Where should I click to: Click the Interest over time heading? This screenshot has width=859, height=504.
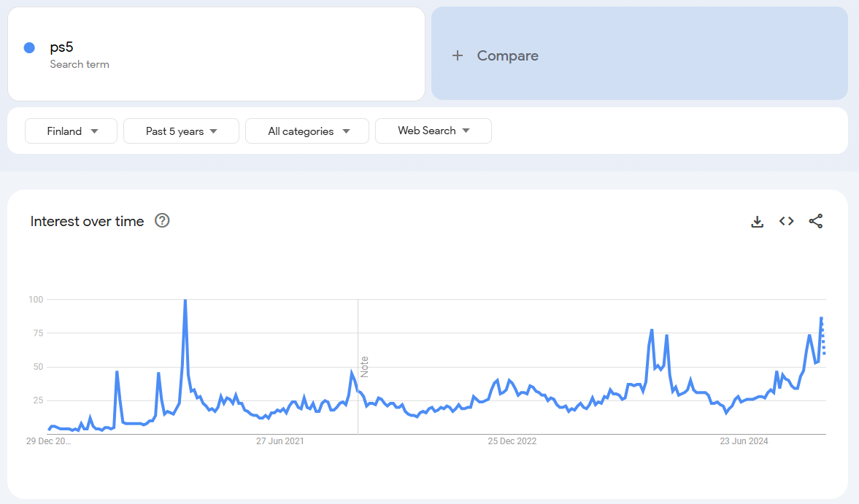coord(87,222)
